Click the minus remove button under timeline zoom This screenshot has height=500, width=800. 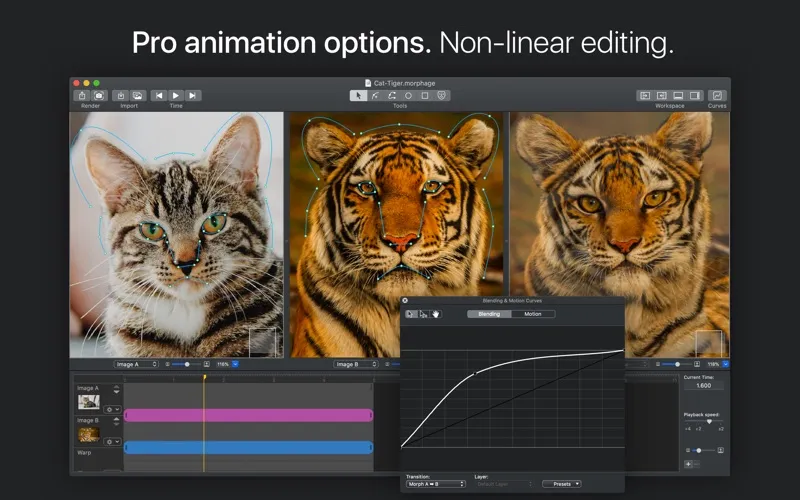pos(696,464)
